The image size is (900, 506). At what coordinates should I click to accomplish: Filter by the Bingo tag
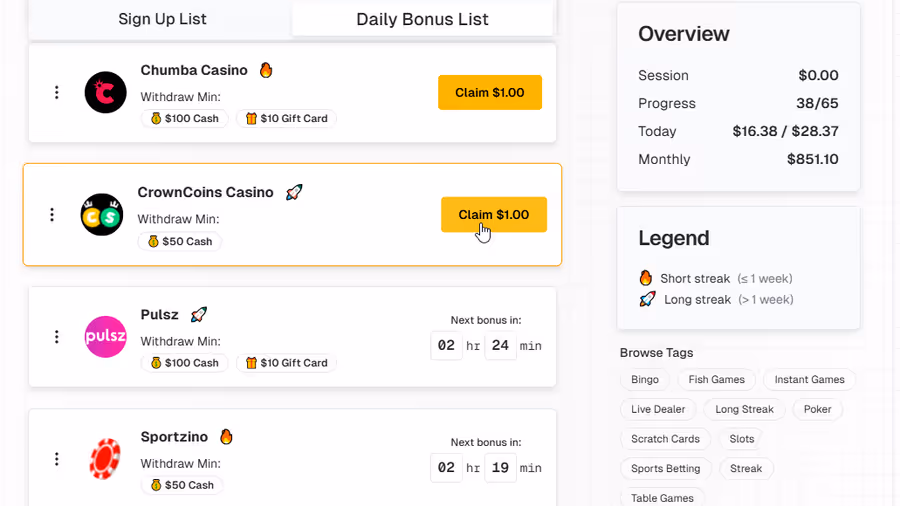pyautogui.click(x=645, y=380)
